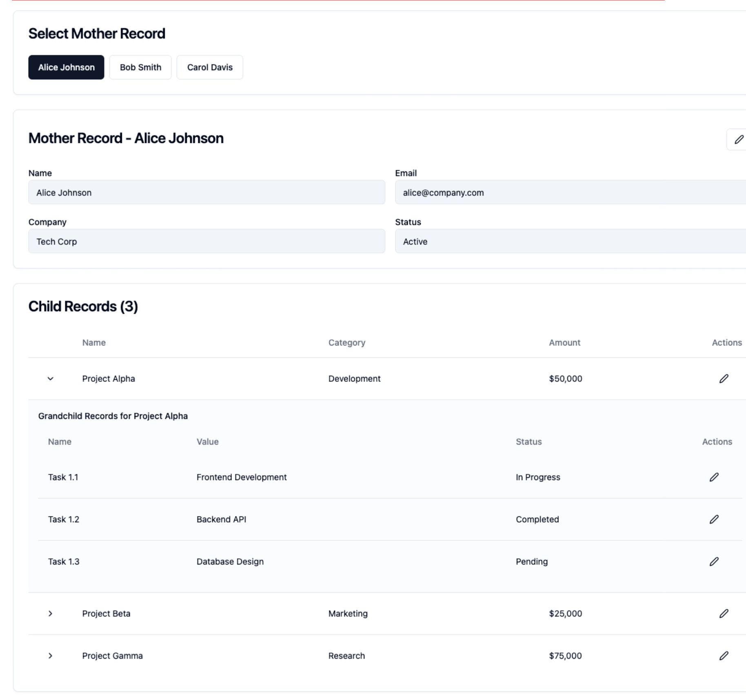Choose Carol Davis as mother record
The height and width of the screenshot is (700, 746).
210,67
